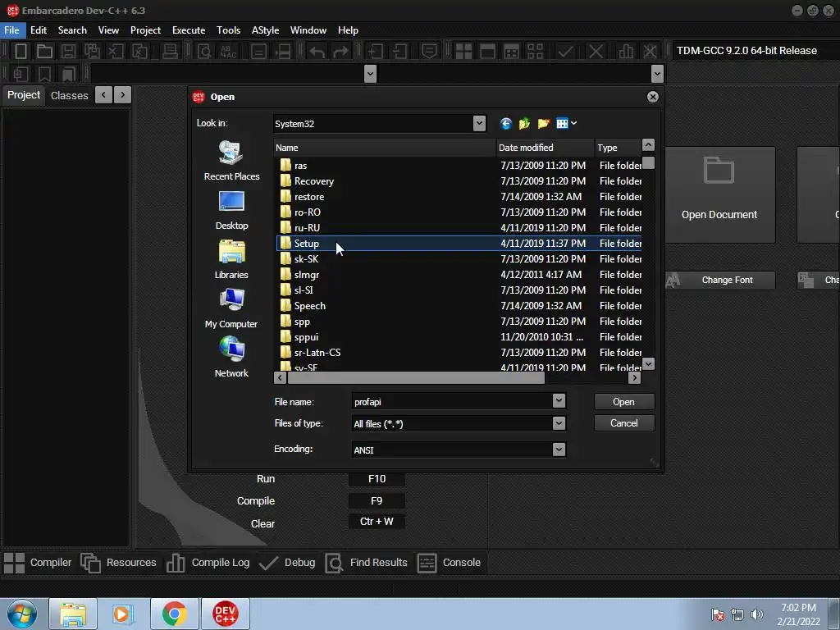The width and height of the screenshot is (840, 630).
Task: Click the Open button in dialog
Action: coord(624,402)
